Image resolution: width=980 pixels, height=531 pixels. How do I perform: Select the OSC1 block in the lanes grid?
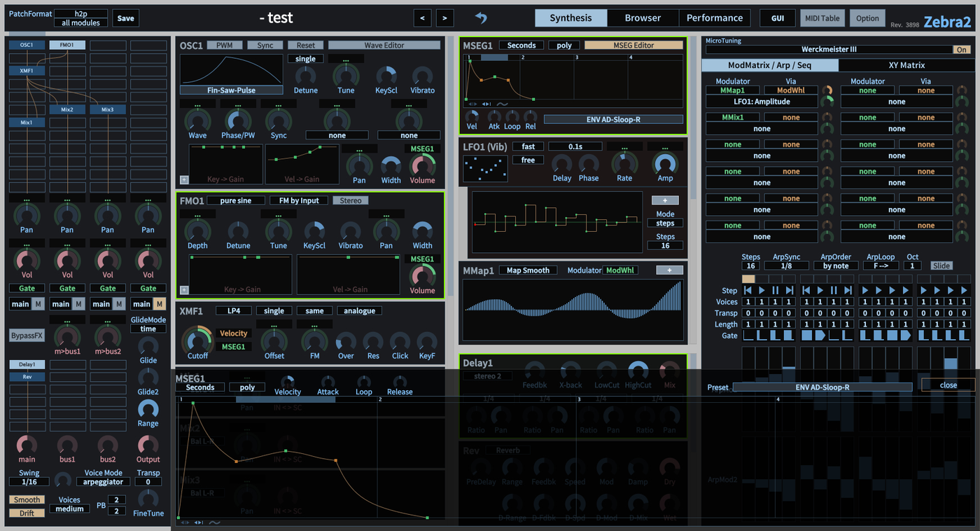click(x=27, y=45)
